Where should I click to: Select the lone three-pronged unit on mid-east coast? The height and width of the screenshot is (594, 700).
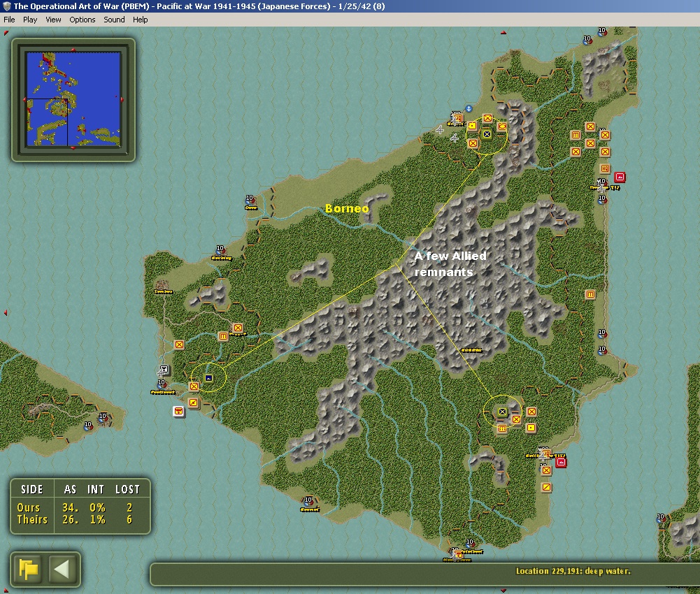click(x=590, y=294)
